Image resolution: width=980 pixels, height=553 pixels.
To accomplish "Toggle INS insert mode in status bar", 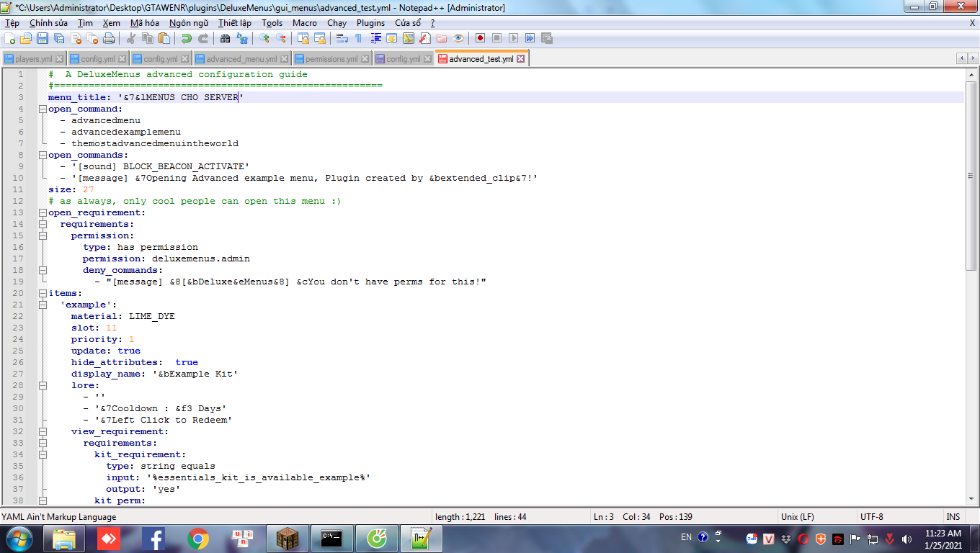I will [x=953, y=516].
